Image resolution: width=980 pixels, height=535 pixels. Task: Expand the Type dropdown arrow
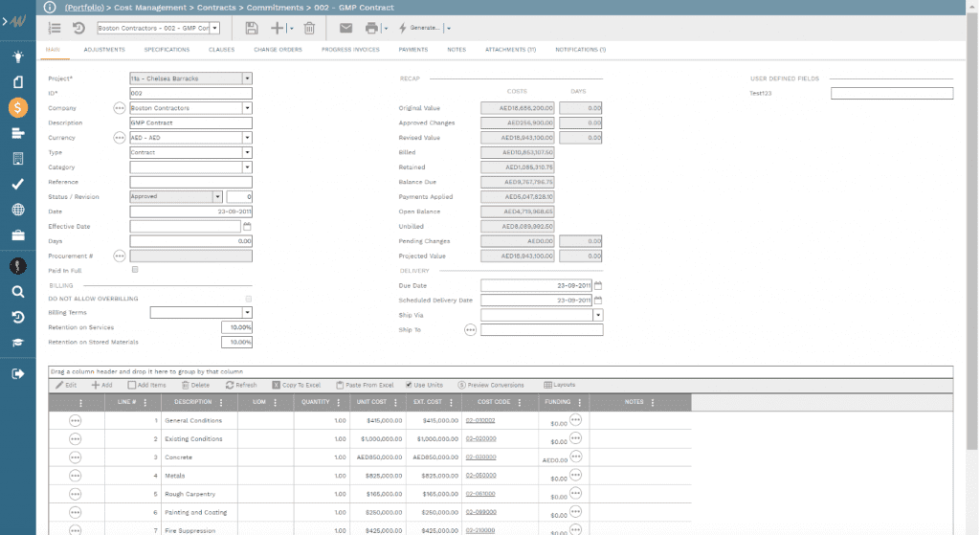248,152
